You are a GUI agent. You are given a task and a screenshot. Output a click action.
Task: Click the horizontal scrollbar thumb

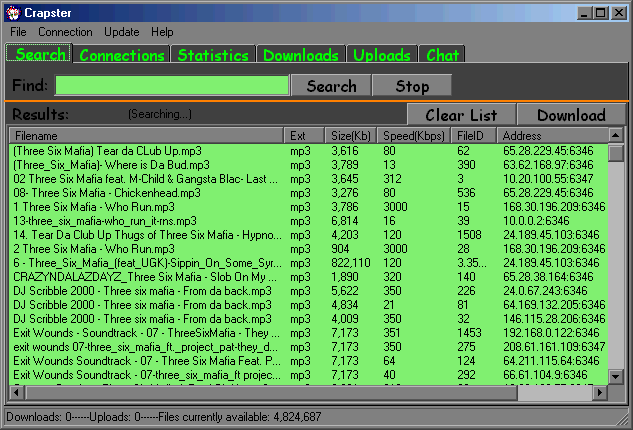pos(272,392)
